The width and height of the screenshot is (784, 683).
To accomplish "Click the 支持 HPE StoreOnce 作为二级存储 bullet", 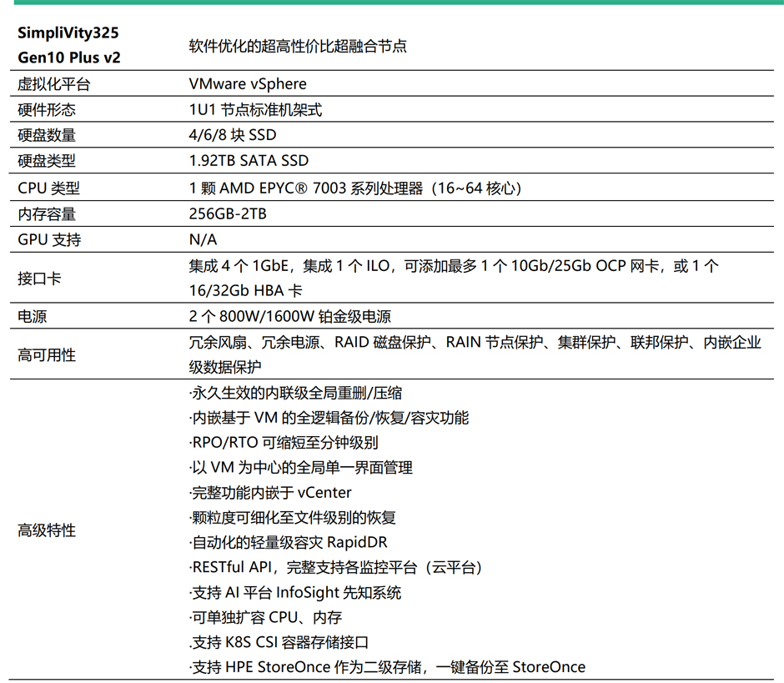I will tap(387, 667).
